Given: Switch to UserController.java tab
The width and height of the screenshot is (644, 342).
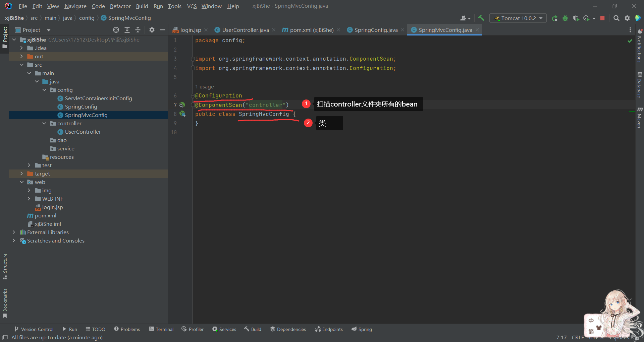Looking at the screenshot, I should point(246,30).
